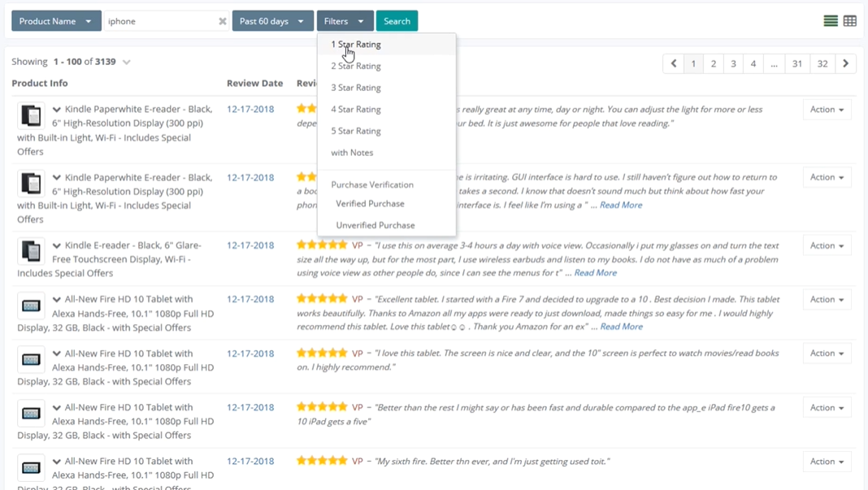868x490 pixels.
Task: Switch to grid view layout
Action: click(x=850, y=20)
